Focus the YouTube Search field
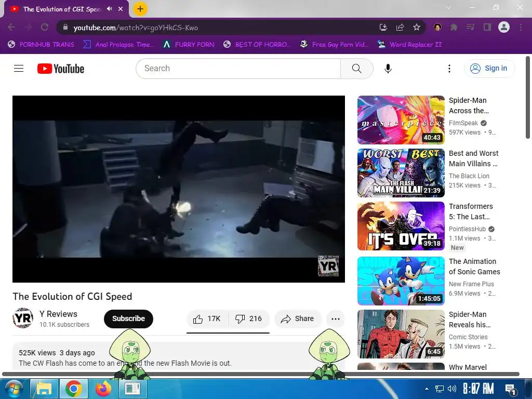This screenshot has height=399, width=532. coord(238,69)
